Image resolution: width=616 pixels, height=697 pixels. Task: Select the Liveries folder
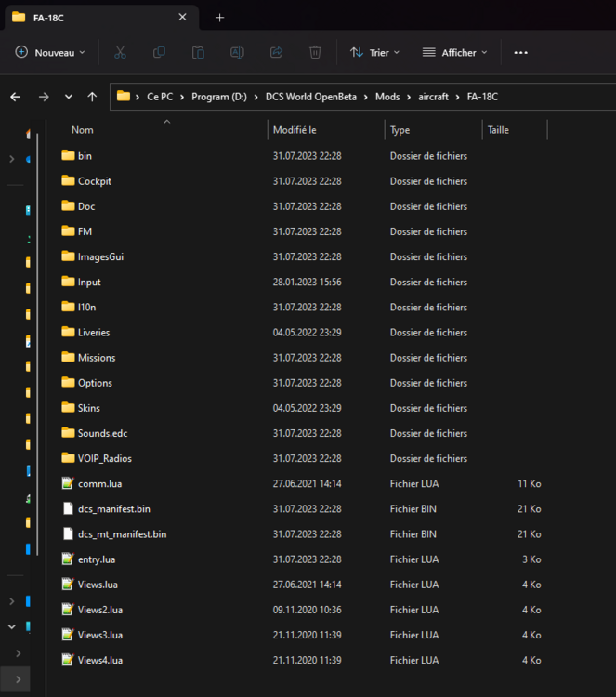point(93,332)
